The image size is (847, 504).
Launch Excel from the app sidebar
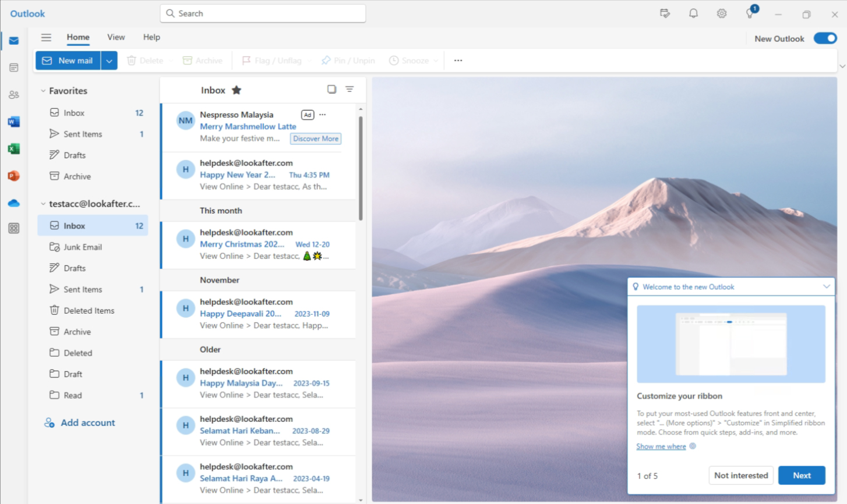pyautogui.click(x=14, y=149)
